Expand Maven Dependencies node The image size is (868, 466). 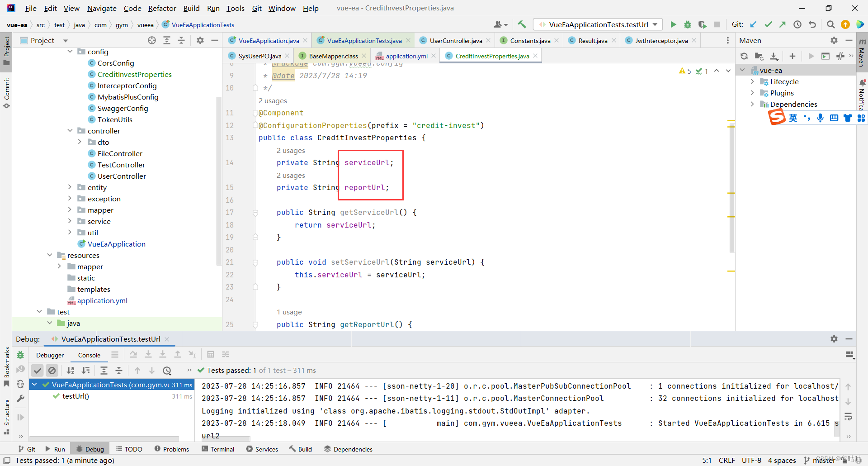(x=752, y=104)
